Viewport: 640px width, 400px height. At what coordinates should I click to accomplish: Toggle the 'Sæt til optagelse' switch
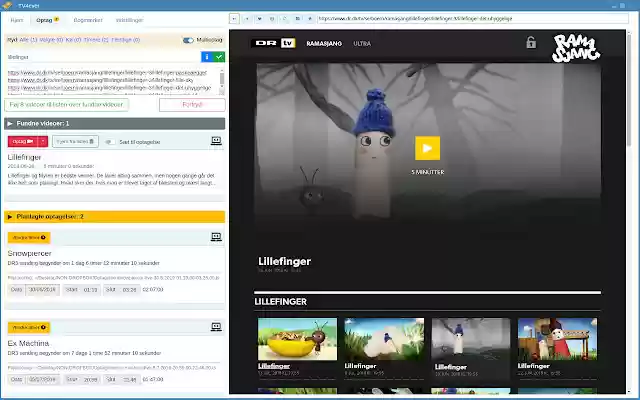click(109, 142)
